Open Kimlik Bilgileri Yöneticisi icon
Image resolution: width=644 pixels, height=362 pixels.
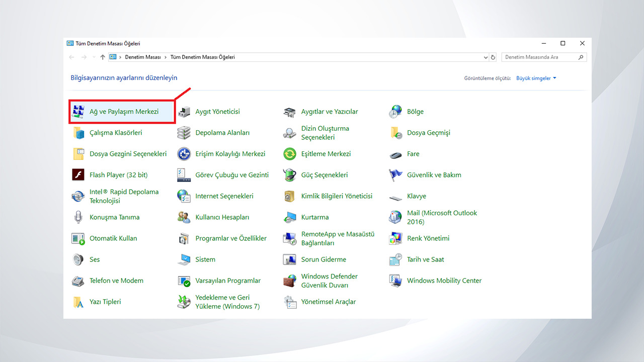click(290, 196)
